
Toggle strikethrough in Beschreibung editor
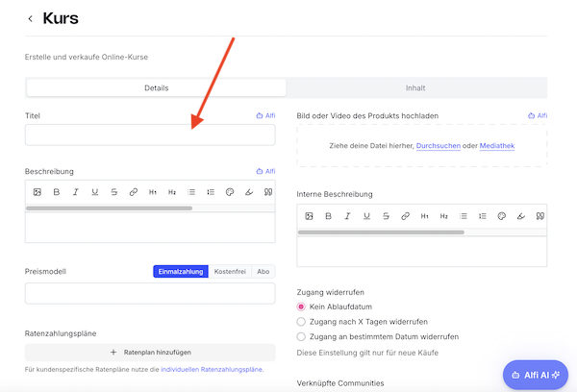click(x=114, y=192)
